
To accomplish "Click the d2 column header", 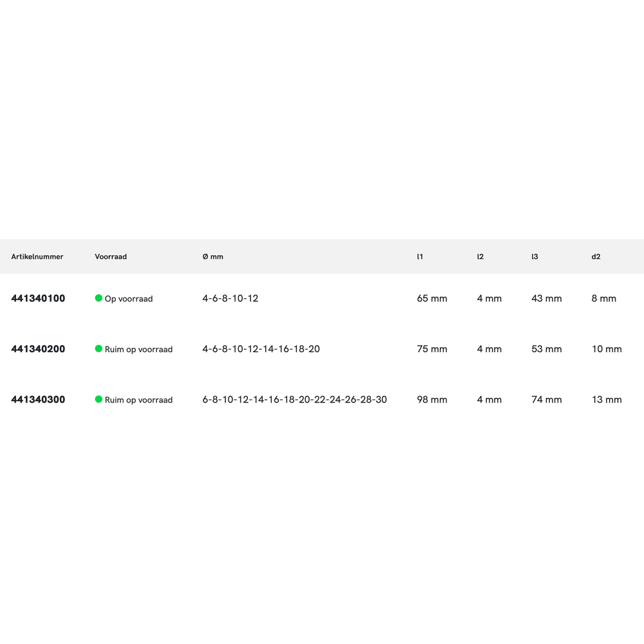I will coord(596,256).
